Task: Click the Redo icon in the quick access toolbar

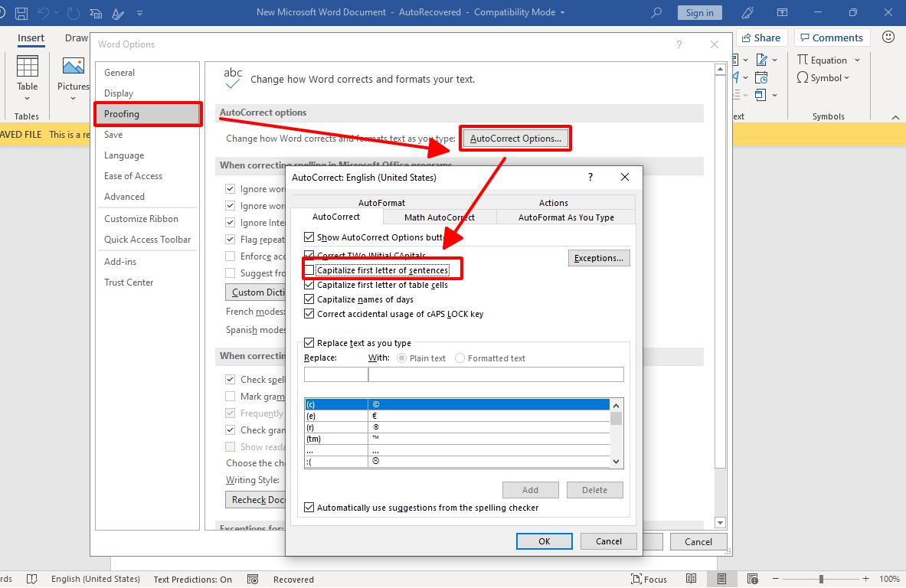Action: point(74,13)
